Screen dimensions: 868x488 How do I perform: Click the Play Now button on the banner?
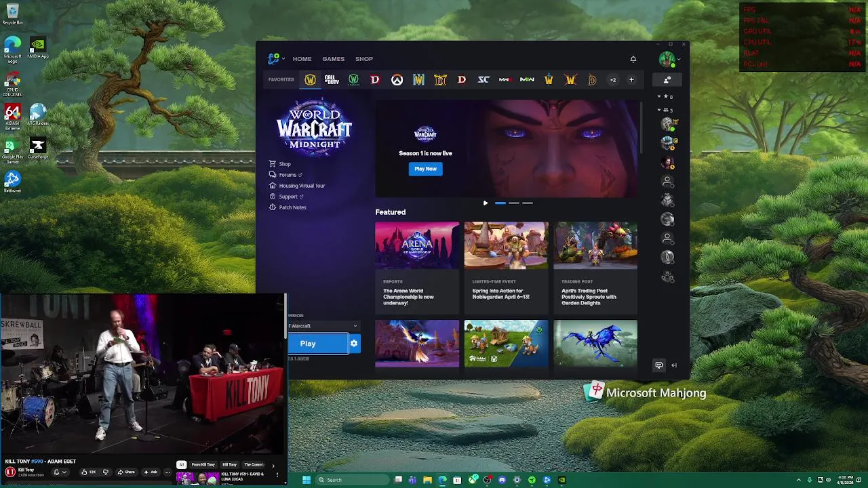pyautogui.click(x=425, y=169)
